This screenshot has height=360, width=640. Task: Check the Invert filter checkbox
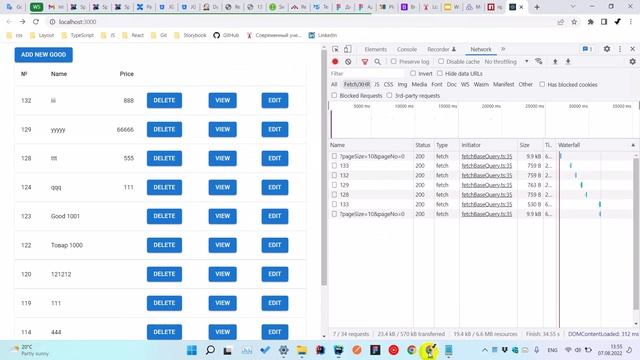[x=413, y=73]
